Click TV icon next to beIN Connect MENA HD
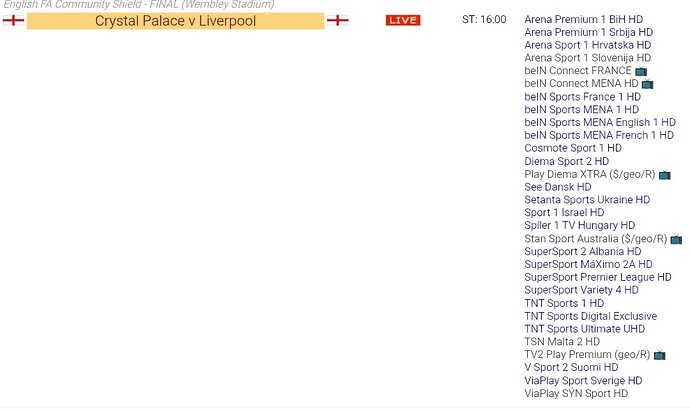 coord(647,84)
